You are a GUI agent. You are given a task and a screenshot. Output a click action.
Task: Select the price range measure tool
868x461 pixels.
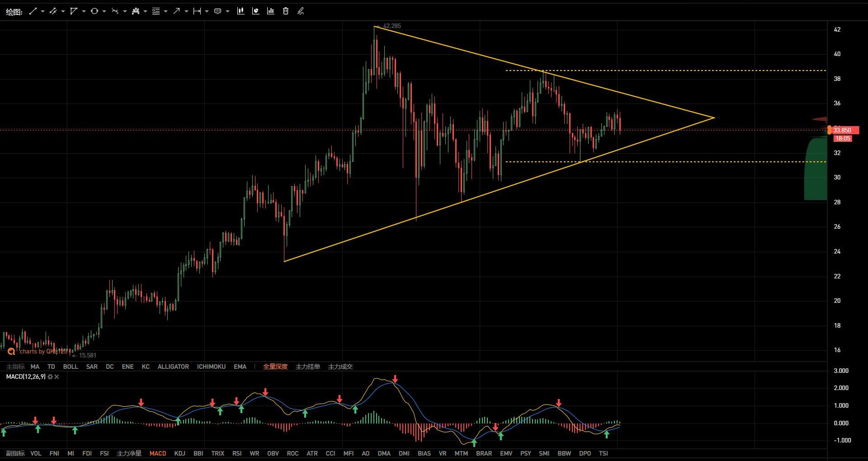pos(197,11)
